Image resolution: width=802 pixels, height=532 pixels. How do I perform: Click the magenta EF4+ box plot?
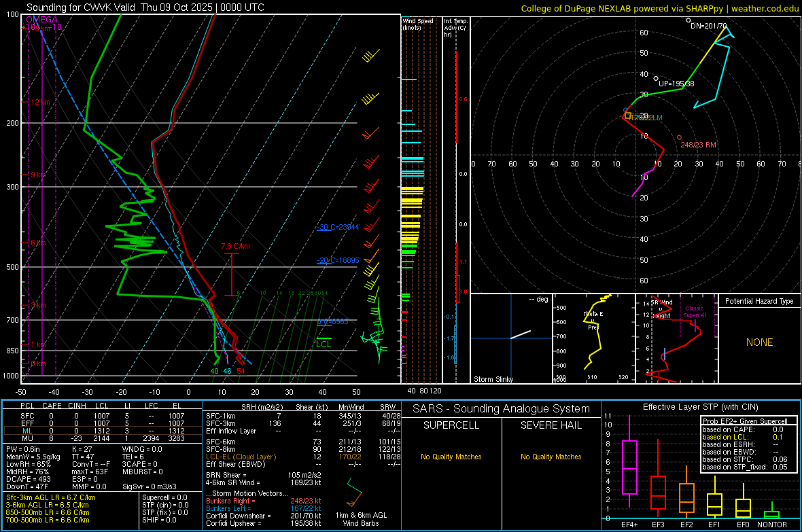pos(629,461)
